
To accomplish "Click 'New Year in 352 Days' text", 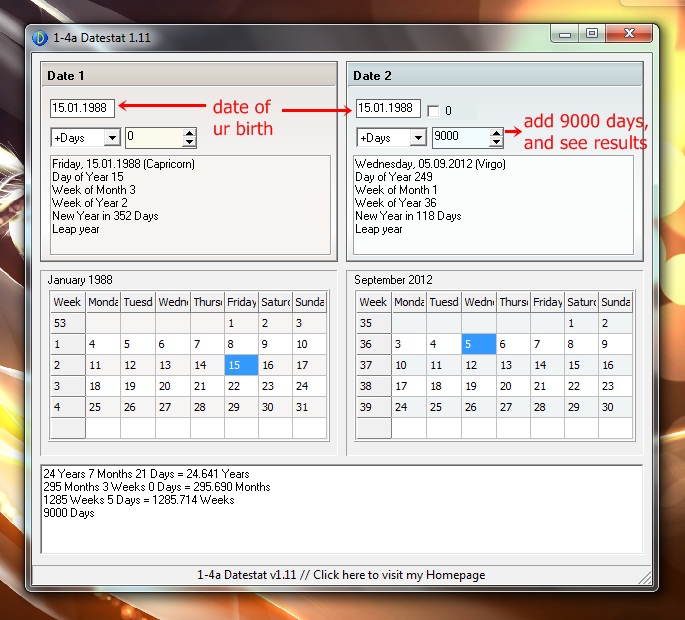I will (x=105, y=216).
